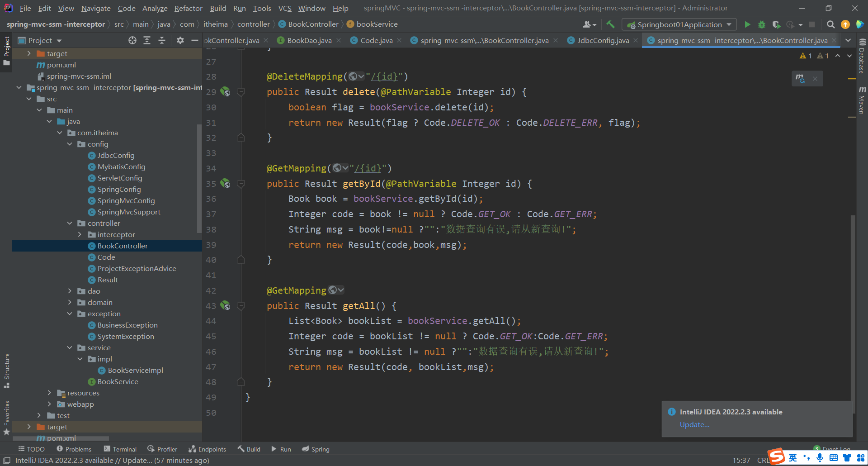Click the Update... link in notification
868x466 pixels.
pos(694,424)
